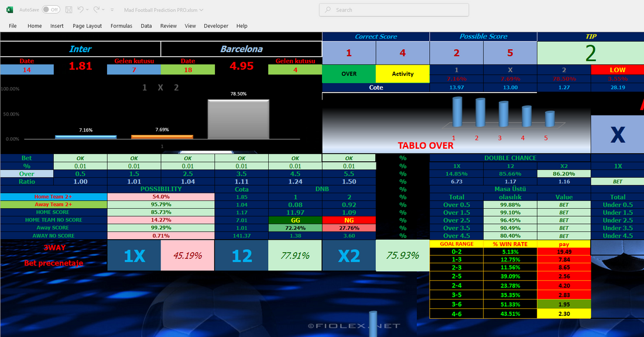Viewport: 644px width, 337px height.
Task: Open Customize Quick Access Toolbar dropdown
Action: [x=112, y=10]
